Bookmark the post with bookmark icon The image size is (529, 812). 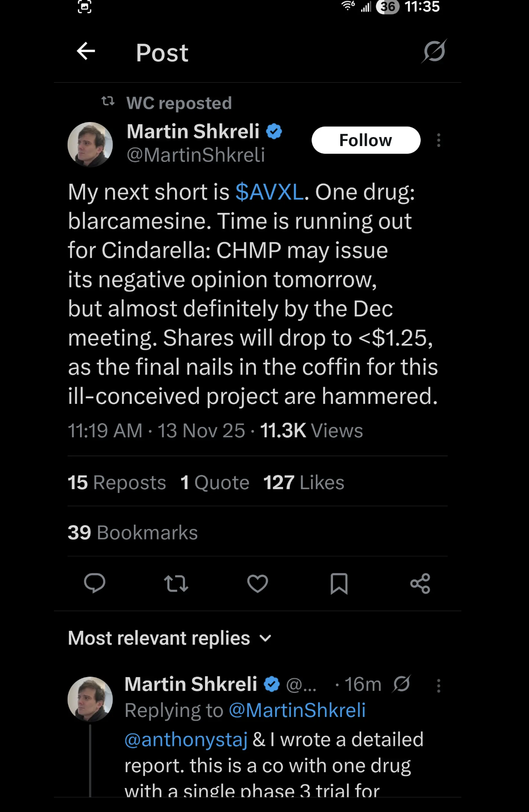coord(339,584)
